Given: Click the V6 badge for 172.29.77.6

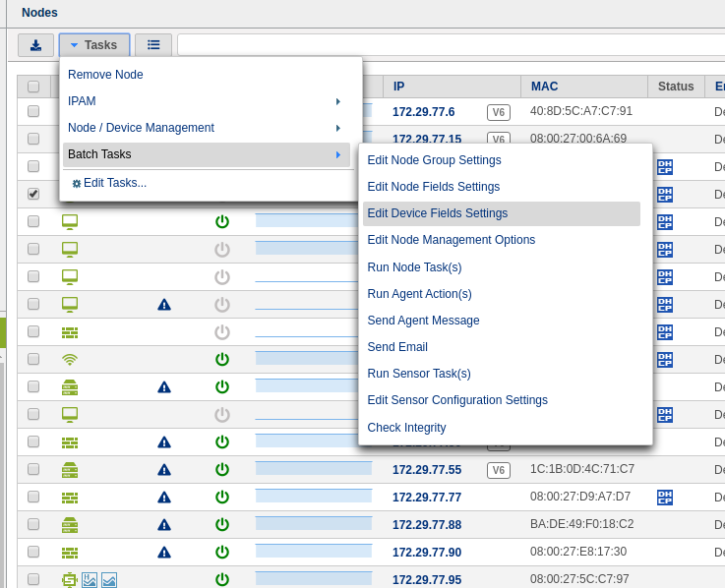Looking at the screenshot, I should pyautogui.click(x=499, y=112).
